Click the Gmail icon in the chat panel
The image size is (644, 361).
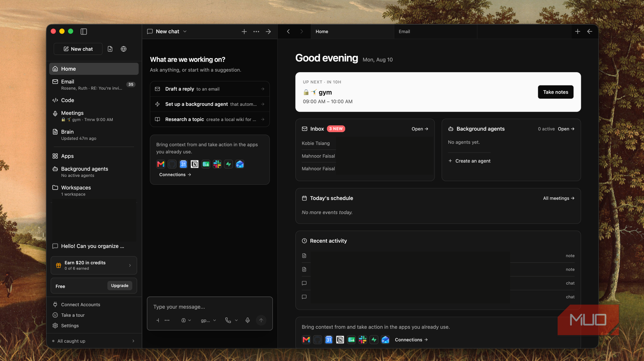pos(160,164)
